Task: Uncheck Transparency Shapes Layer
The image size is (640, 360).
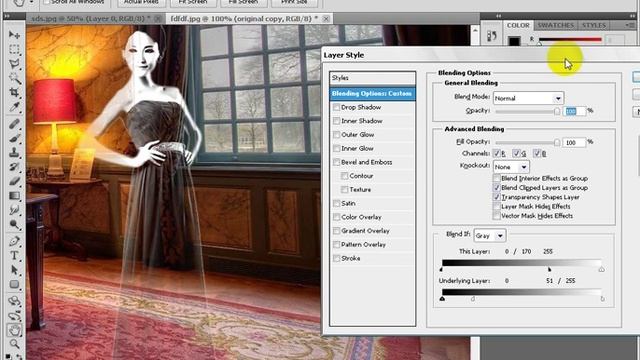Action: coord(497,197)
